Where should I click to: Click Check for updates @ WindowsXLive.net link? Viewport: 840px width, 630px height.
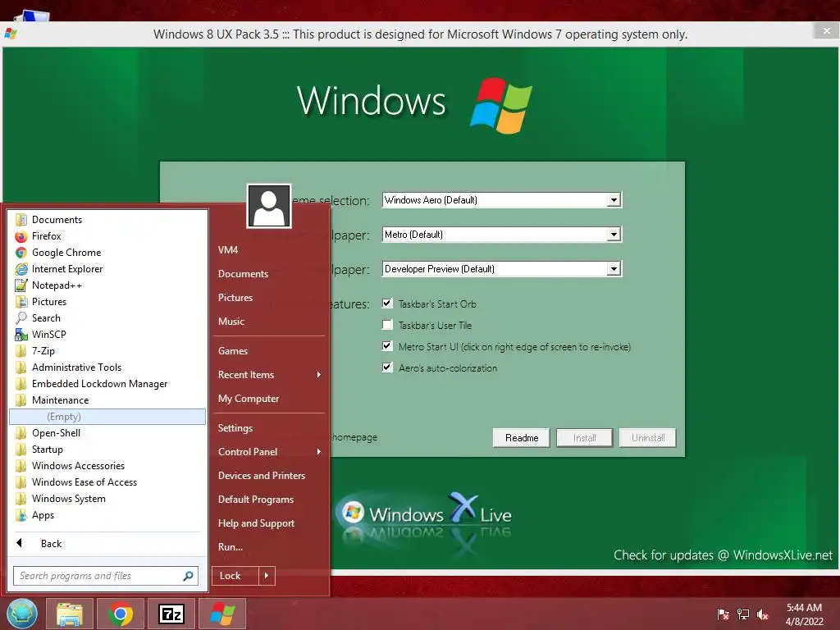pyautogui.click(x=723, y=555)
